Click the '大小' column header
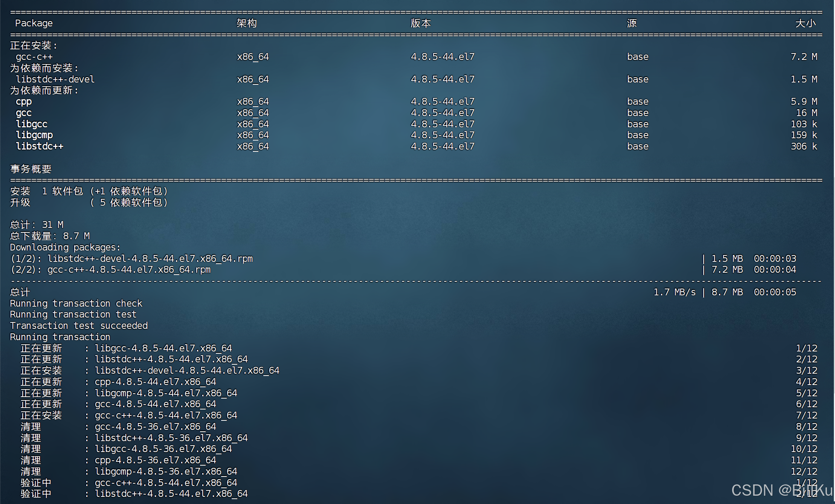 coord(806,23)
